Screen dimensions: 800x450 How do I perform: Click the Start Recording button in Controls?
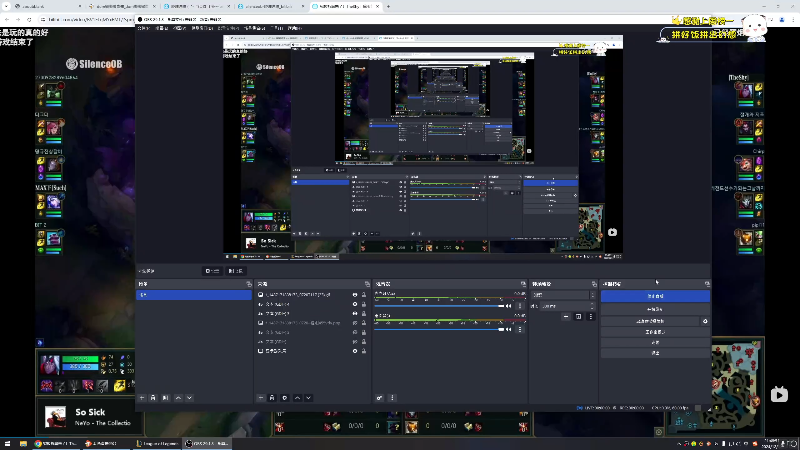[x=655, y=309]
